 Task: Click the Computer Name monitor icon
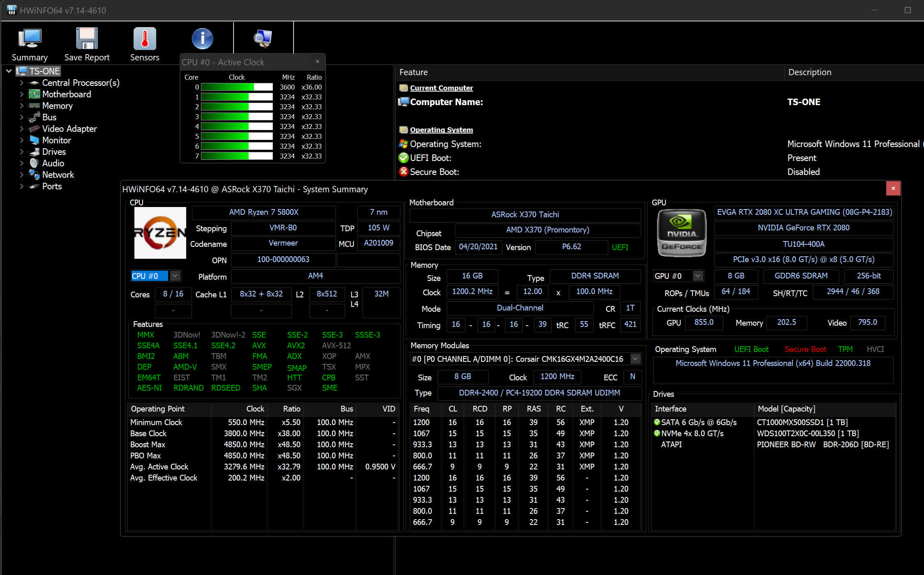(404, 102)
